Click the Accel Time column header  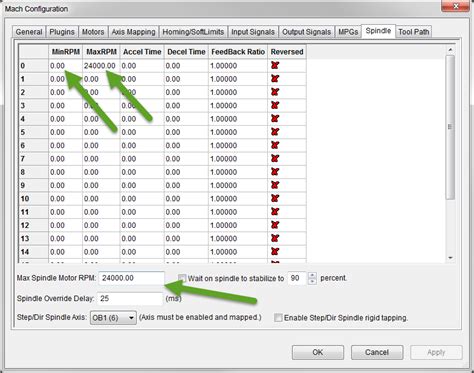click(x=142, y=52)
